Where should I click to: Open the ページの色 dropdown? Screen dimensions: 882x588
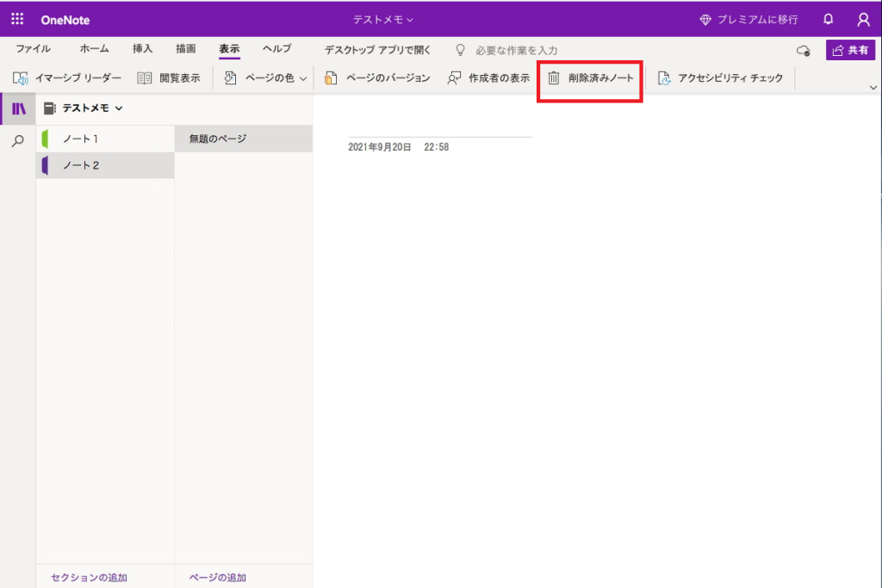265,78
